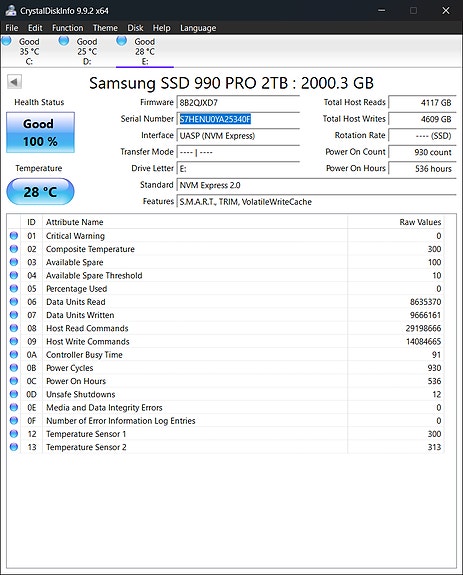Screen dimensions: 463x575
Task: Open the Language menu
Action: 198,28
